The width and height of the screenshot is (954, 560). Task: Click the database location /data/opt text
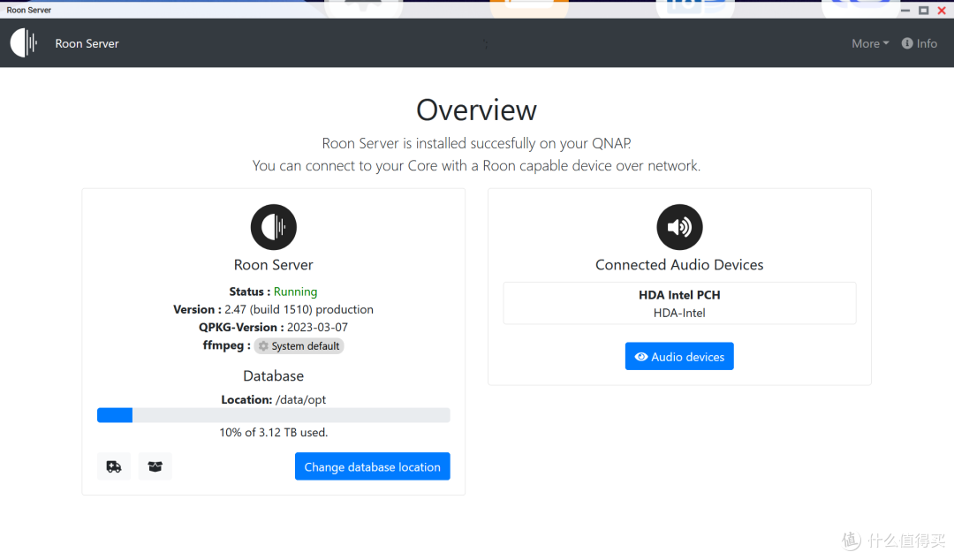[300, 400]
